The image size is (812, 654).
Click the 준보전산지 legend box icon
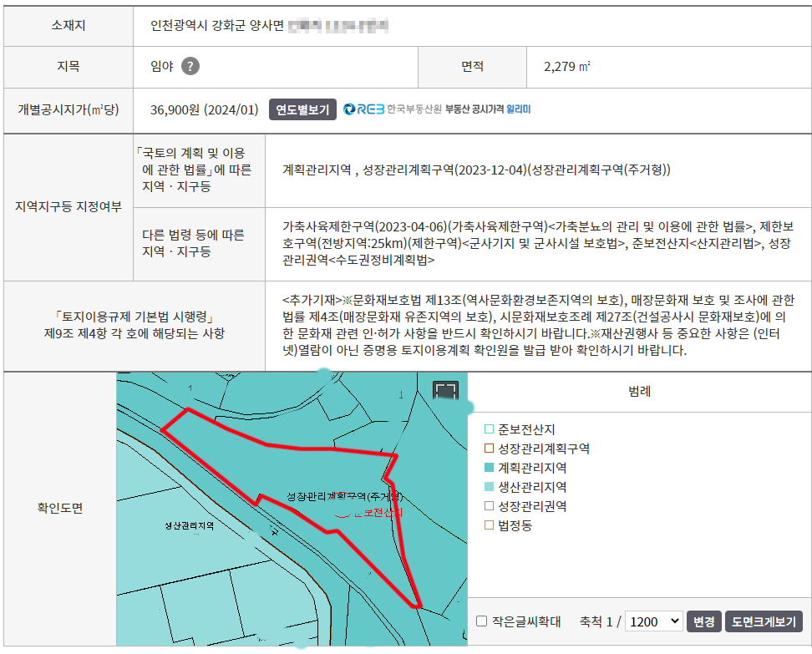click(489, 429)
